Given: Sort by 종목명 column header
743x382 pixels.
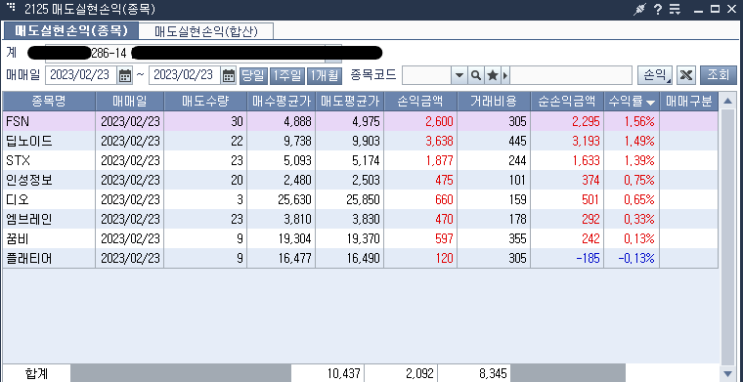Looking at the screenshot, I should 49,101.
